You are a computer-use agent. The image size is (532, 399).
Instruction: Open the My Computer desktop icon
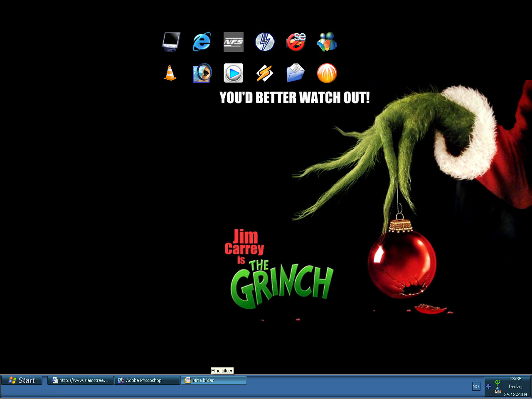[171, 42]
